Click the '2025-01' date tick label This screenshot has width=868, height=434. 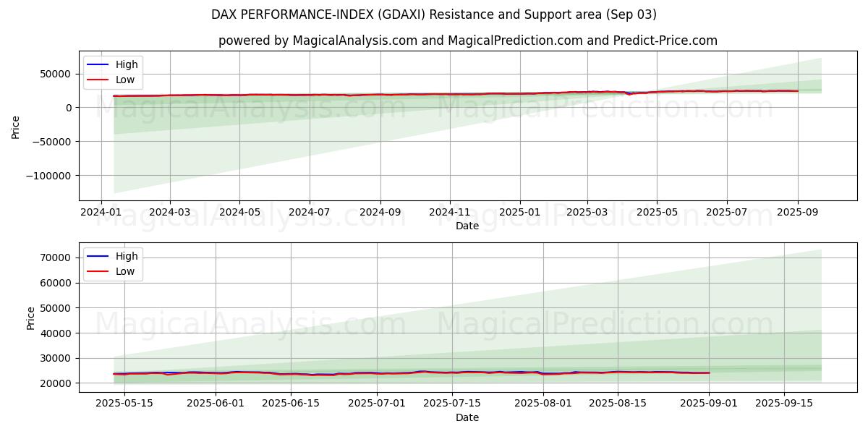[520, 213]
